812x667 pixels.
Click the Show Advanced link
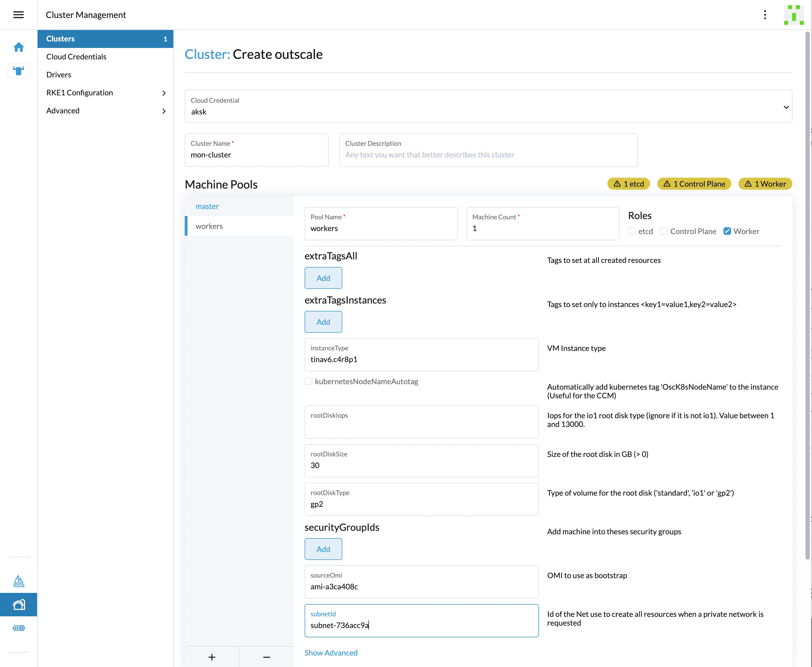pyautogui.click(x=331, y=653)
